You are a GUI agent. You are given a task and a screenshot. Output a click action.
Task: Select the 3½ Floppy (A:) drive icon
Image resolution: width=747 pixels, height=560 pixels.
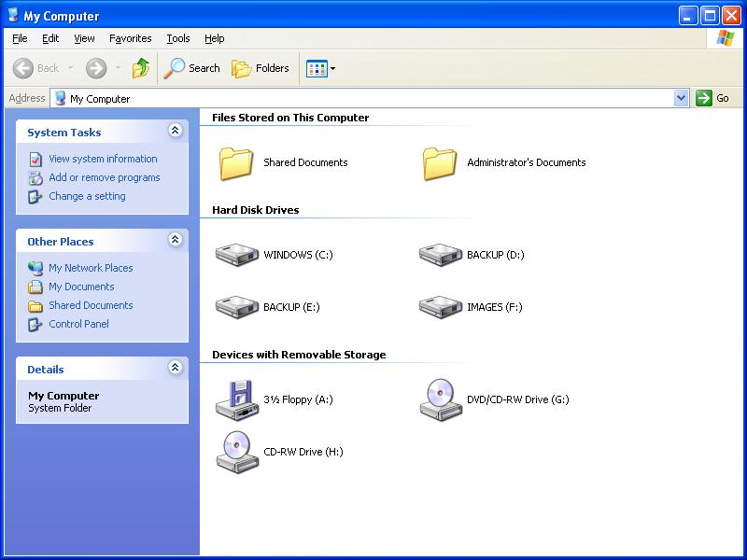click(x=236, y=399)
